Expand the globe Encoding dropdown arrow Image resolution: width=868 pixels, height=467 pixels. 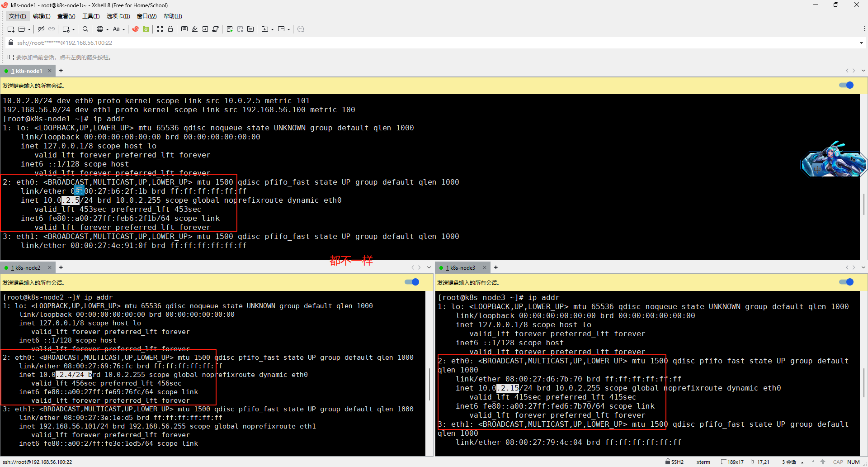pos(108,29)
